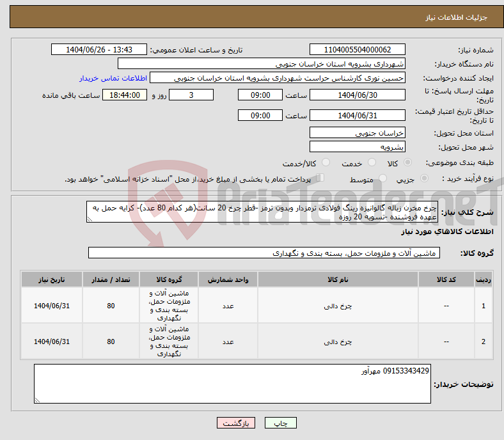The width and height of the screenshot is (504, 440).
Task: Toggle the اسناد خزانه اسلامی payment checkbox
Action: 320,178
